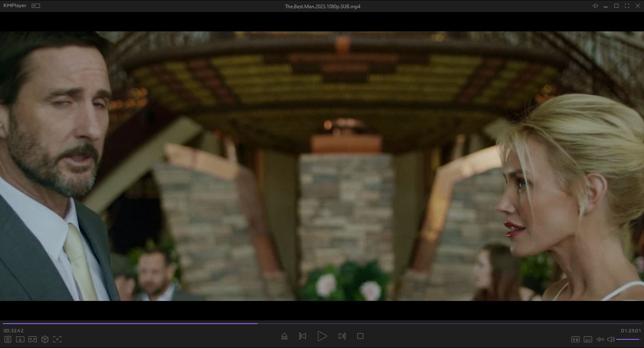The width and height of the screenshot is (644, 348).
Task: Open audio equalizer waveform icon
Action: click(600, 339)
